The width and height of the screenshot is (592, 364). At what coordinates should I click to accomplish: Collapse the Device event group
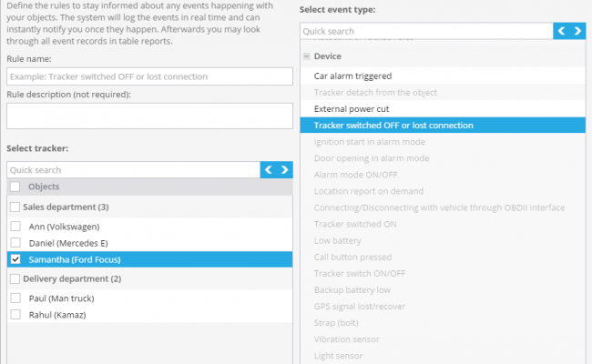coord(307,56)
